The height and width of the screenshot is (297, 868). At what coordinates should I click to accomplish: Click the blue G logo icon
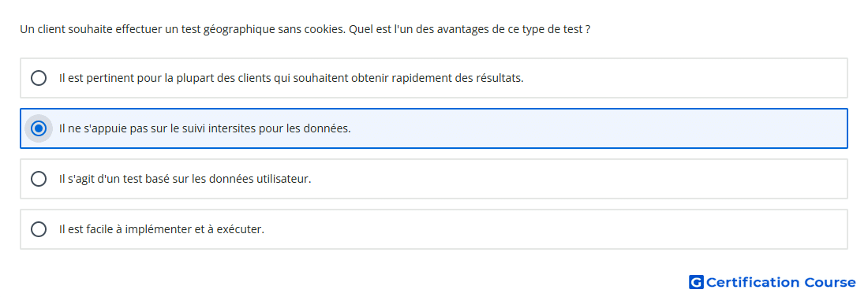(x=696, y=282)
